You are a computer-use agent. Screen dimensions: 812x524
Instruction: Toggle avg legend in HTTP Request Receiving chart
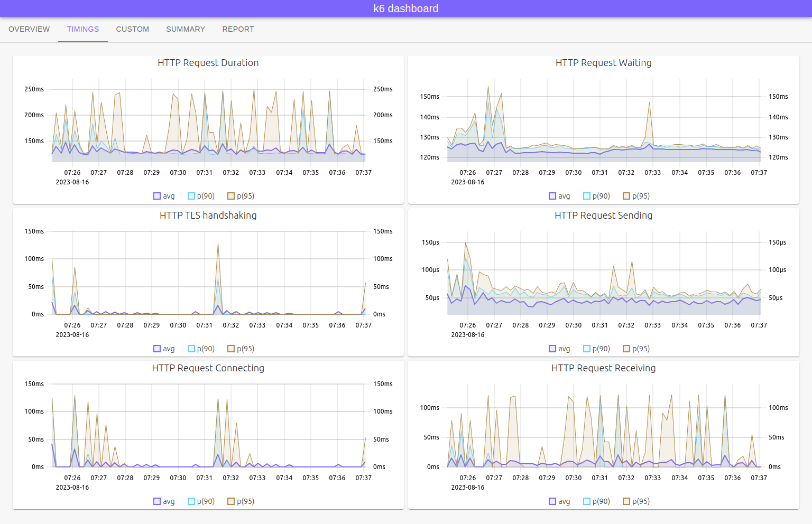click(559, 501)
